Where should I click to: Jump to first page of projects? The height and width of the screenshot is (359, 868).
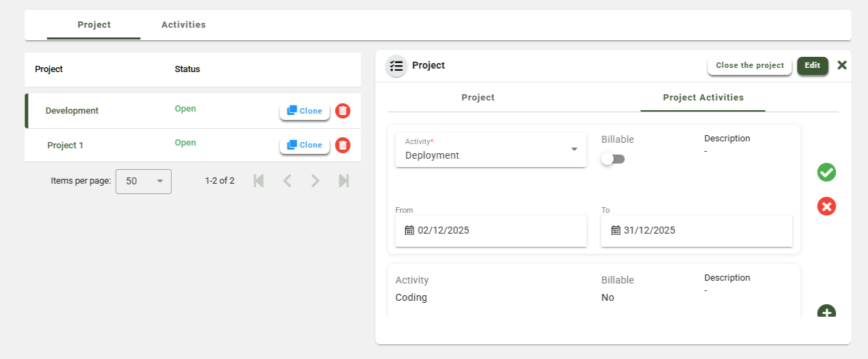259,181
